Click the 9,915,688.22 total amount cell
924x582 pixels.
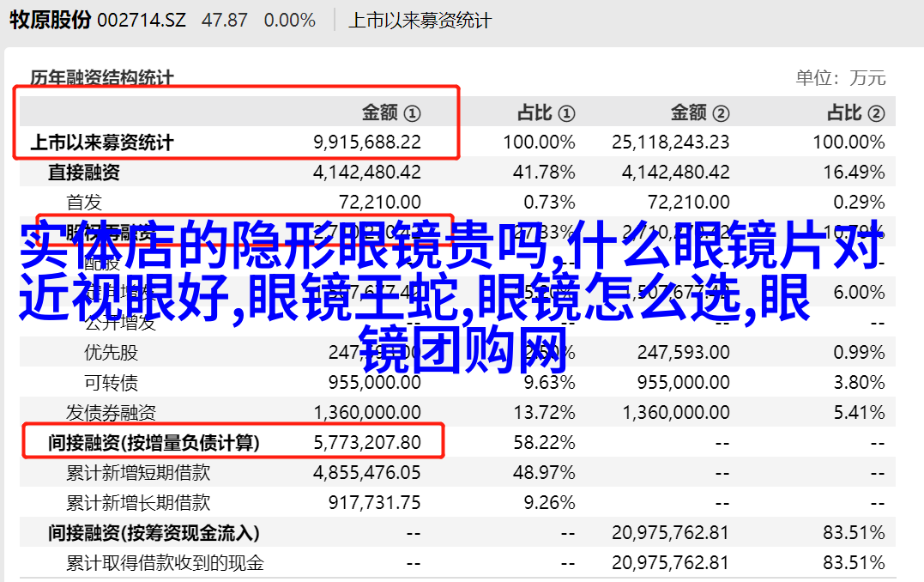click(x=367, y=142)
